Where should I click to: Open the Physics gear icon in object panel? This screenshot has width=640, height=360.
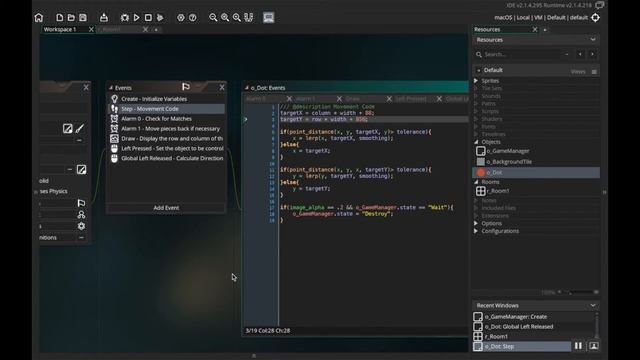81,226
